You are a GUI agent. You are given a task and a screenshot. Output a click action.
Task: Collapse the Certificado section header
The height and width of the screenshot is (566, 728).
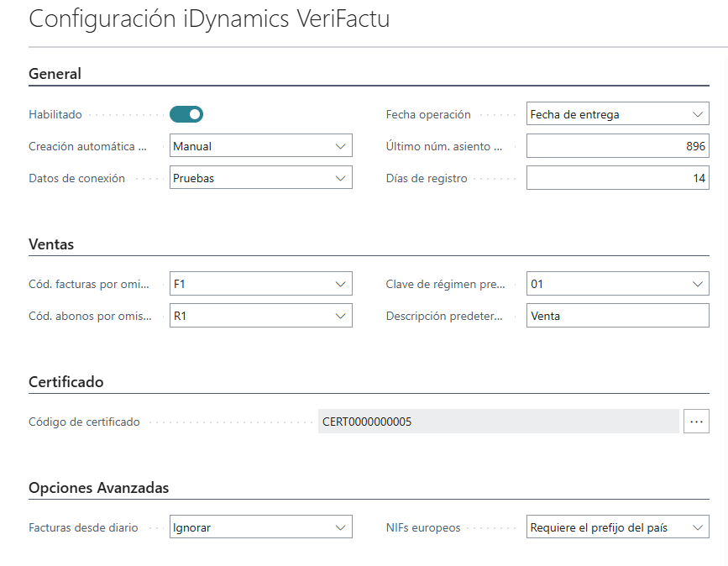point(66,382)
